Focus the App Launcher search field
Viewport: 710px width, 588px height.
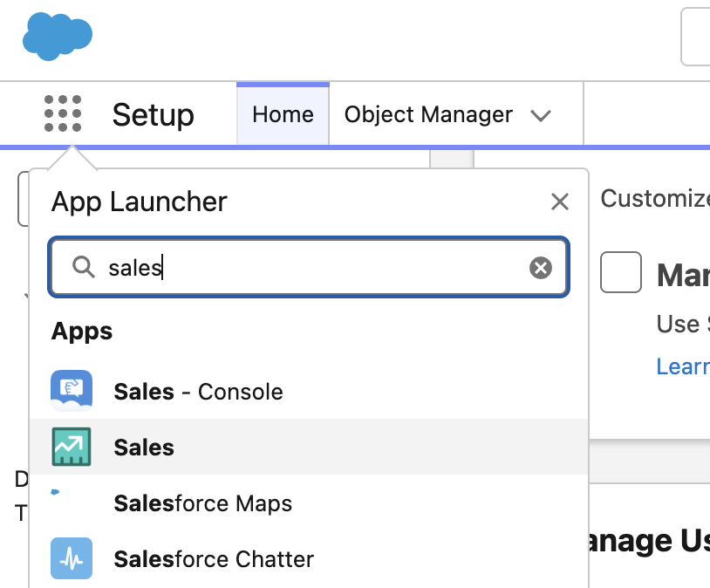[x=309, y=267]
